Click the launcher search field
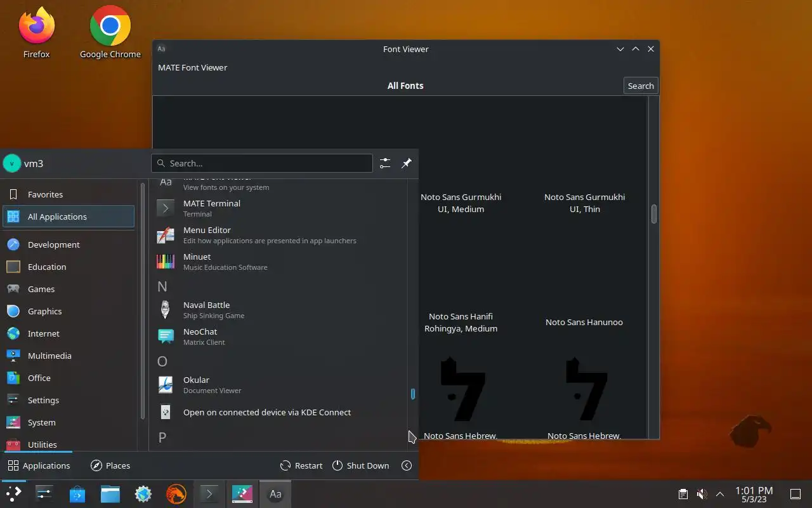Viewport: 812px width, 508px height. point(262,163)
